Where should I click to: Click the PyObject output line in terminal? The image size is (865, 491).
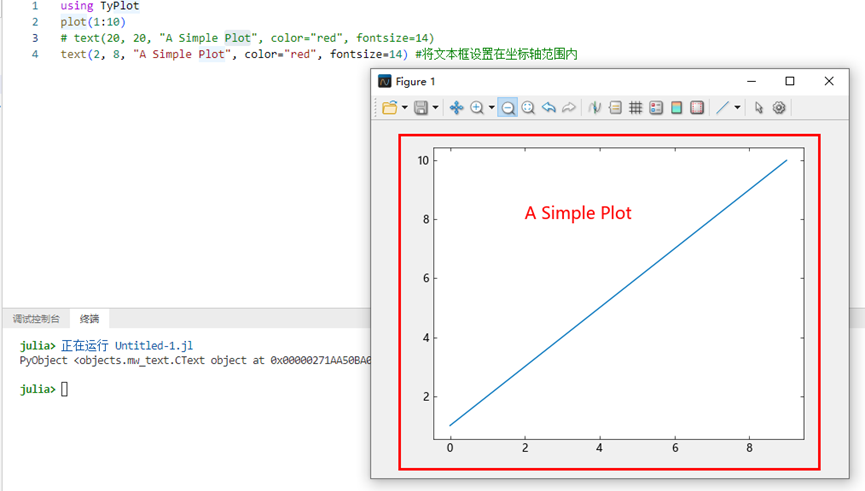[196, 360]
